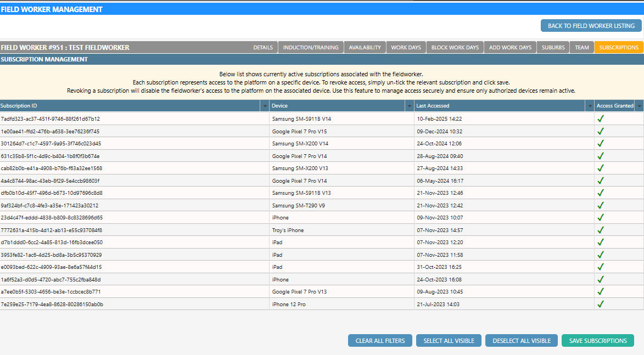Switch to the Availability tab

click(365, 48)
